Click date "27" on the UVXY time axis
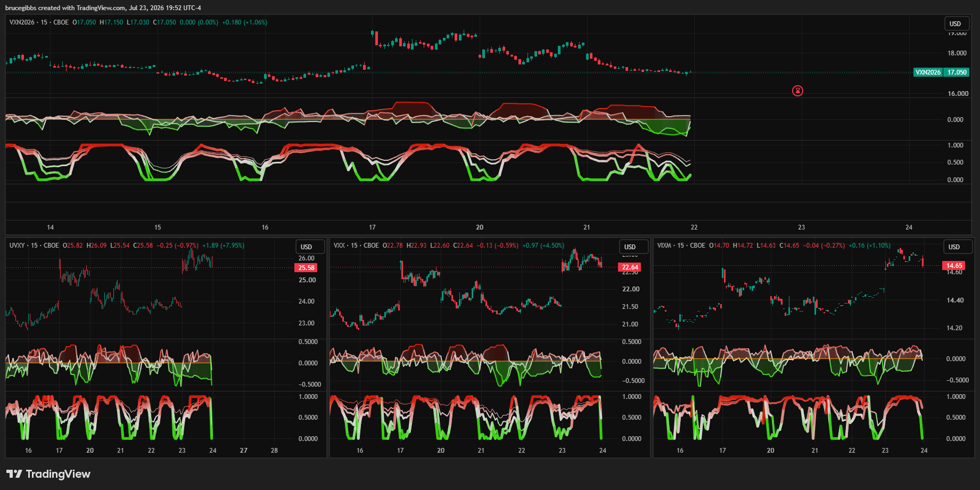 (x=244, y=451)
